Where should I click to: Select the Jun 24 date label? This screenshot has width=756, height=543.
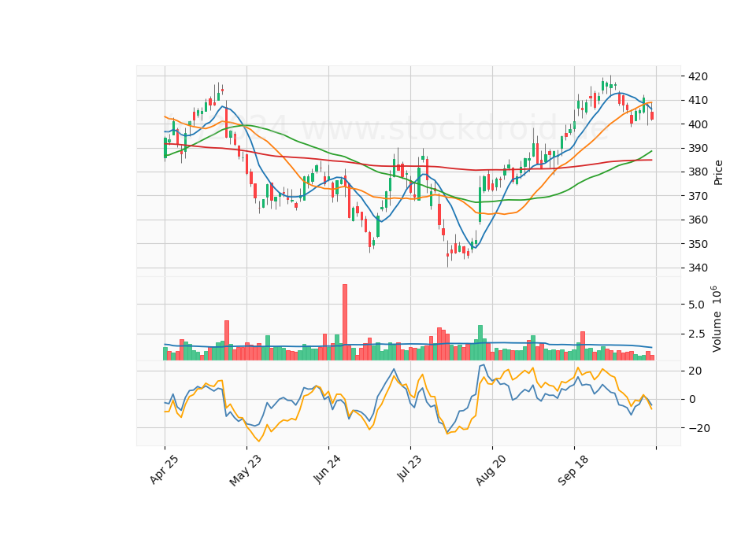point(328,469)
